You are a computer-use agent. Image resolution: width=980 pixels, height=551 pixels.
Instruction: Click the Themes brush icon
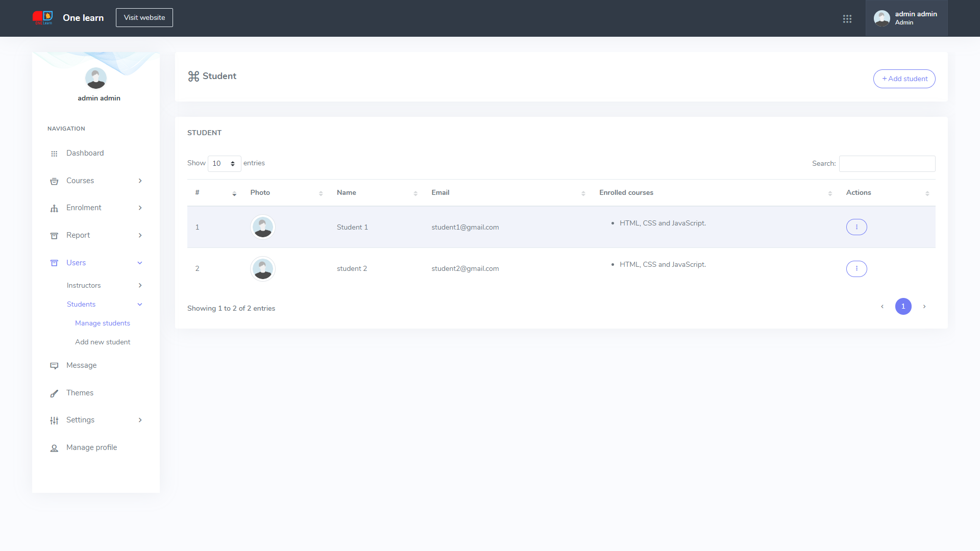click(x=54, y=393)
